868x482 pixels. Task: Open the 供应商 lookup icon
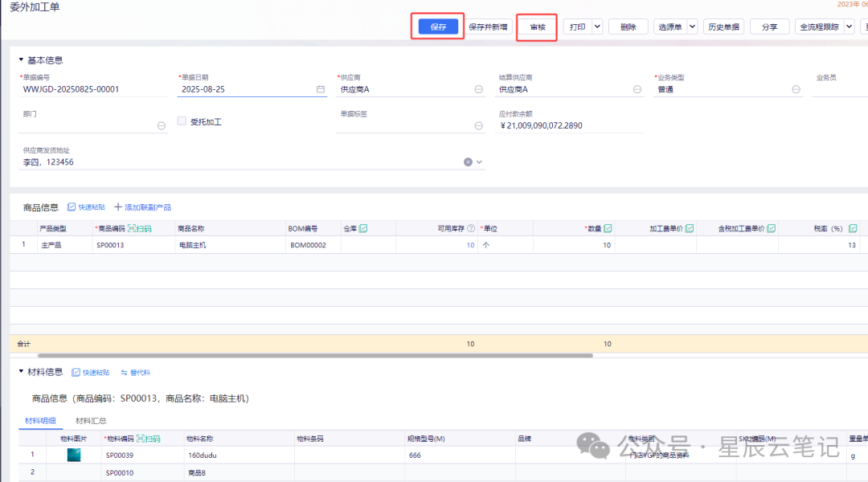(479, 89)
